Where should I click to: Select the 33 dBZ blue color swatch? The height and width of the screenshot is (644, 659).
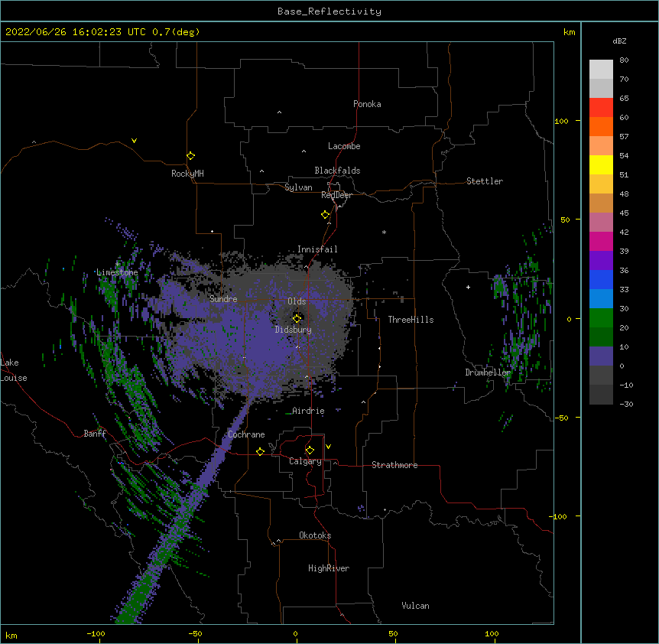click(x=601, y=279)
